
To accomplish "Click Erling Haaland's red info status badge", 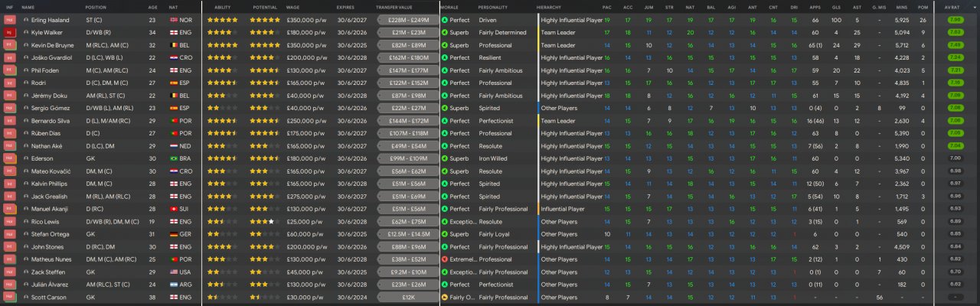I will tap(10, 20).
